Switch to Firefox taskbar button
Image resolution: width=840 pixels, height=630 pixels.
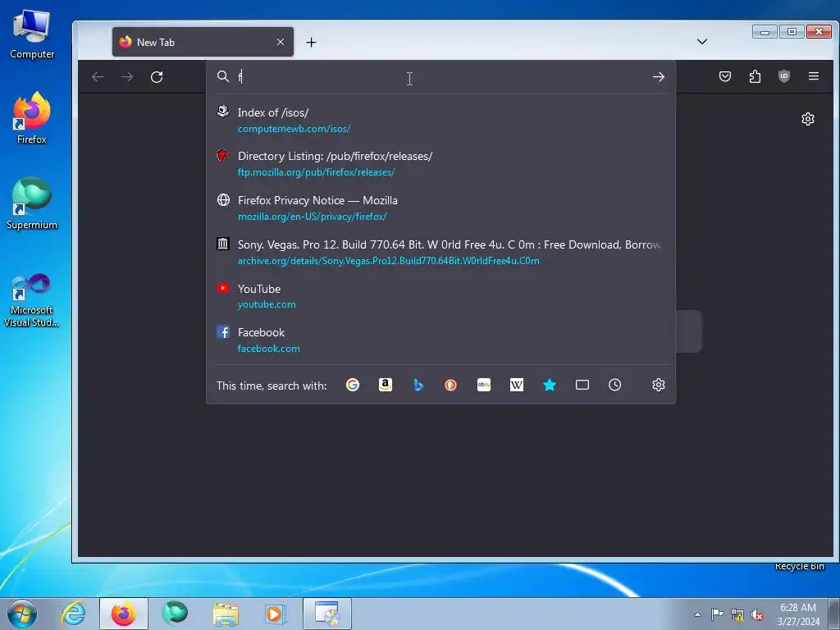(124, 614)
